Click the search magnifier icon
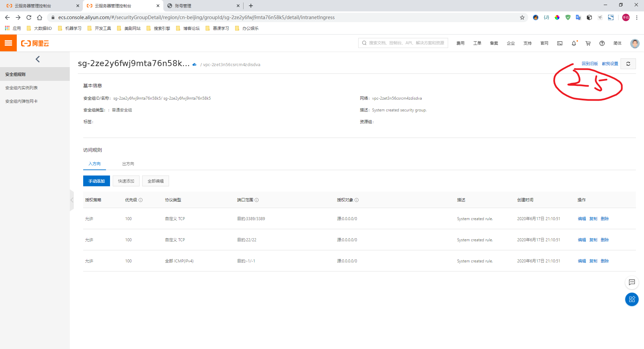Image resolution: width=644 pixels, height=349 pixels. 364,43
